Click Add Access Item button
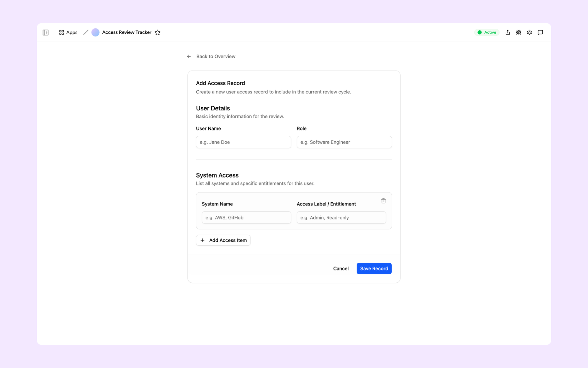This screenshot has width=588, height=368. (223, 240)
